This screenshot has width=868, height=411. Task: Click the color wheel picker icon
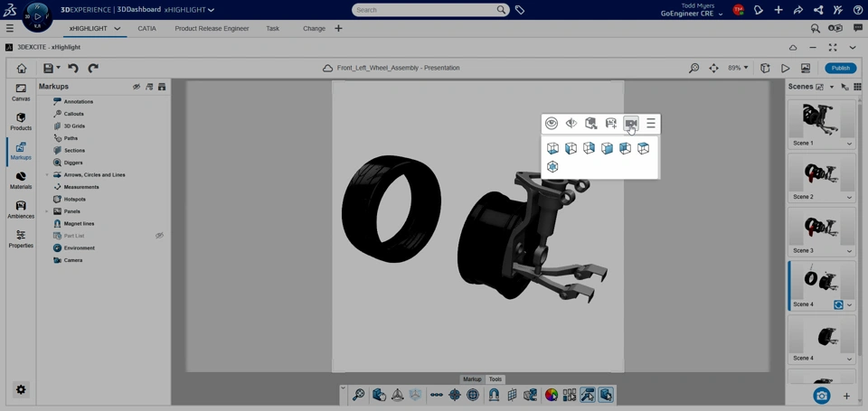tap(551, 395)
